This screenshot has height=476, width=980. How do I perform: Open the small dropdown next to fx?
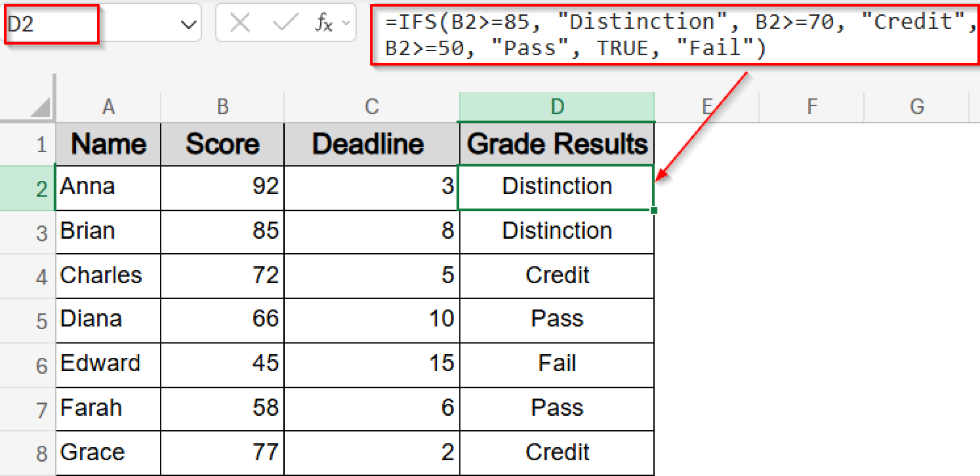346,22
